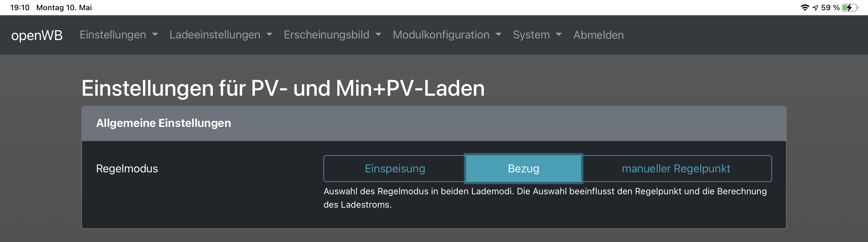Select Einspeisung as Regelmodus
This screenshot has width=868, height=242.
pyautogui.click(x=395, y=169)
